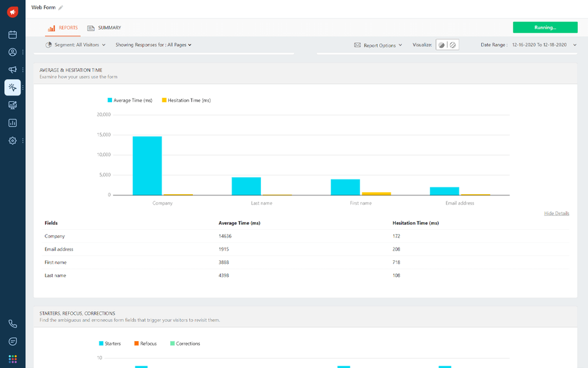Open the bar chart analytics sidebar icon
The height and width of the screenshot is (368, 588).
[x=12, y=123]
